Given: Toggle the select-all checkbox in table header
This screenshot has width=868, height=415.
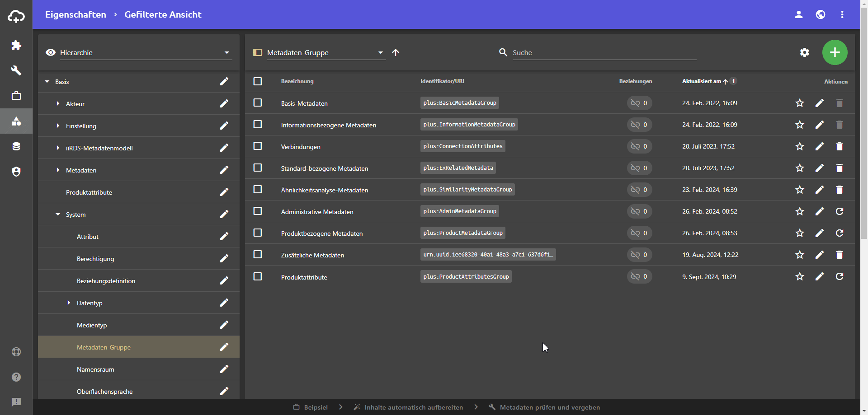Looking at the screenshot, I should click(x=258, y=81).
